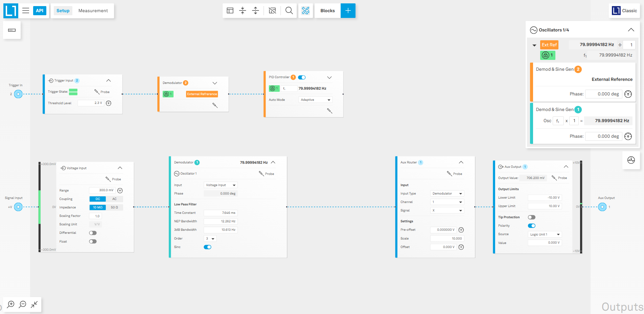644x314 pixels.
Task: Click the Blocks button
Action: [x=327, y=10]
